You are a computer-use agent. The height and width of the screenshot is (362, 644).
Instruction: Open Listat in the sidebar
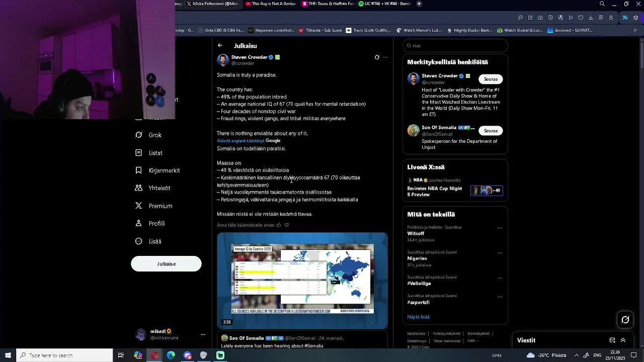coord(149,153)
